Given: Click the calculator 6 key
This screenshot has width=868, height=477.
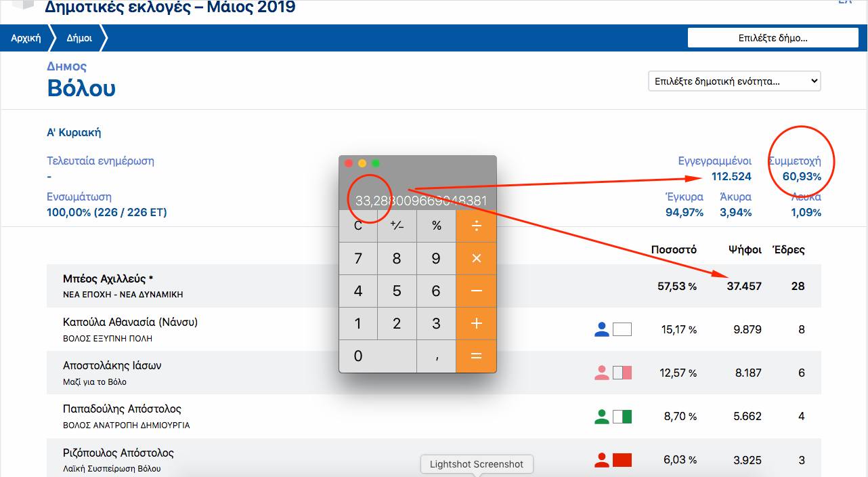Looking at the screenshot, I should (436, 291).
